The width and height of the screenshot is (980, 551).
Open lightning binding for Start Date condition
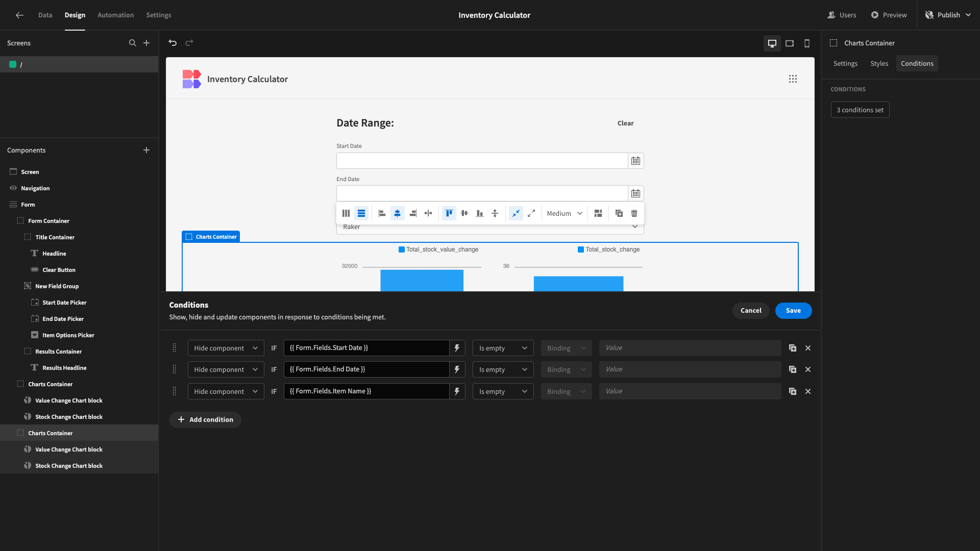(x=457, y=348)
